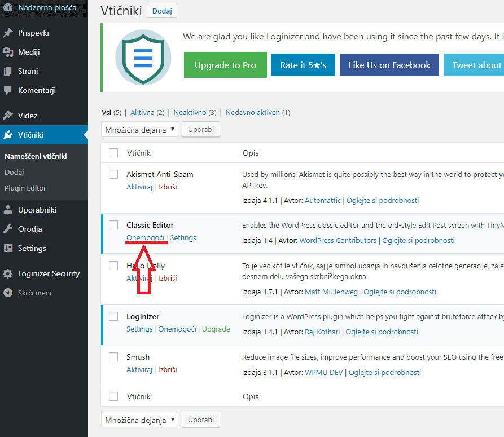
Task: Open the WPMU DEV author link
Action: click(324, 373)
